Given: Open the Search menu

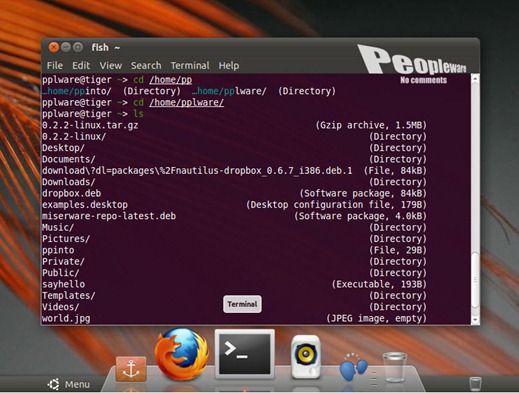Looking at the screenshot, I should pos(146,66).
